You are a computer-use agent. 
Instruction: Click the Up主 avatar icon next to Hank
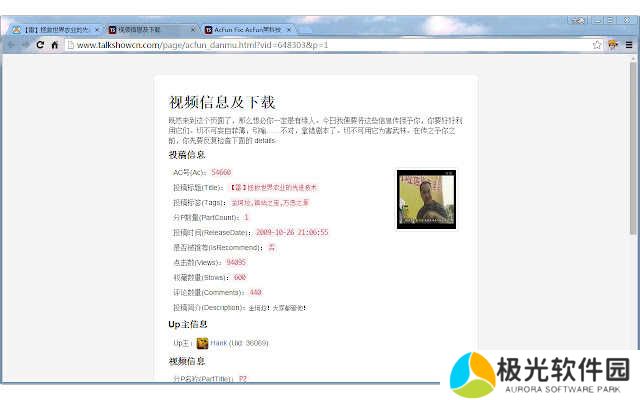tap(202, 343)
